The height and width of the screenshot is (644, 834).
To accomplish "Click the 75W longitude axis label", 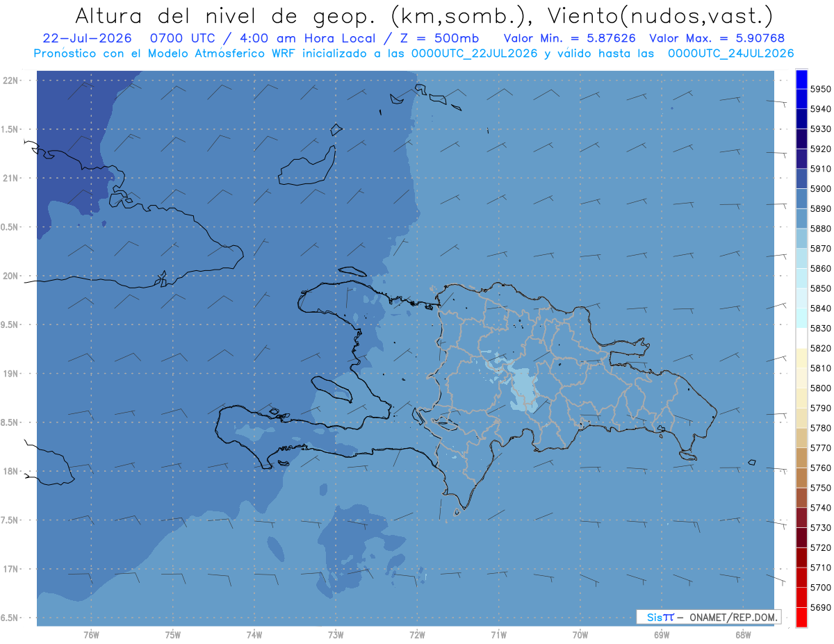I will [173, 634].
